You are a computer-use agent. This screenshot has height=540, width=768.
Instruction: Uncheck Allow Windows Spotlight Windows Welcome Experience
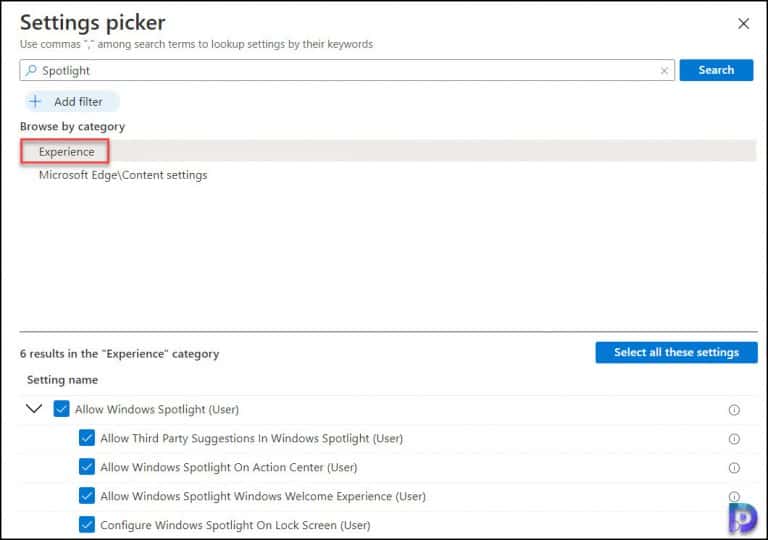click(87, 495)
